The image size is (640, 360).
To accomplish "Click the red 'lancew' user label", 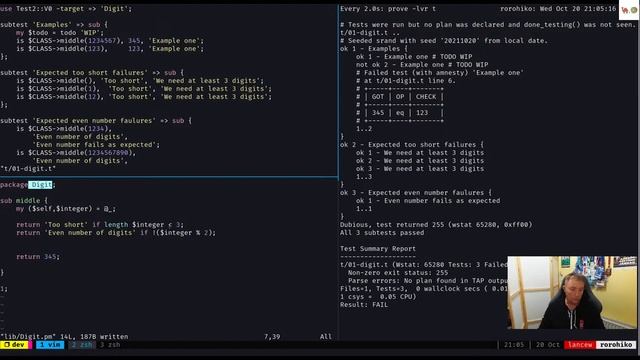I will pyautogui.click(x=580, y=345).
